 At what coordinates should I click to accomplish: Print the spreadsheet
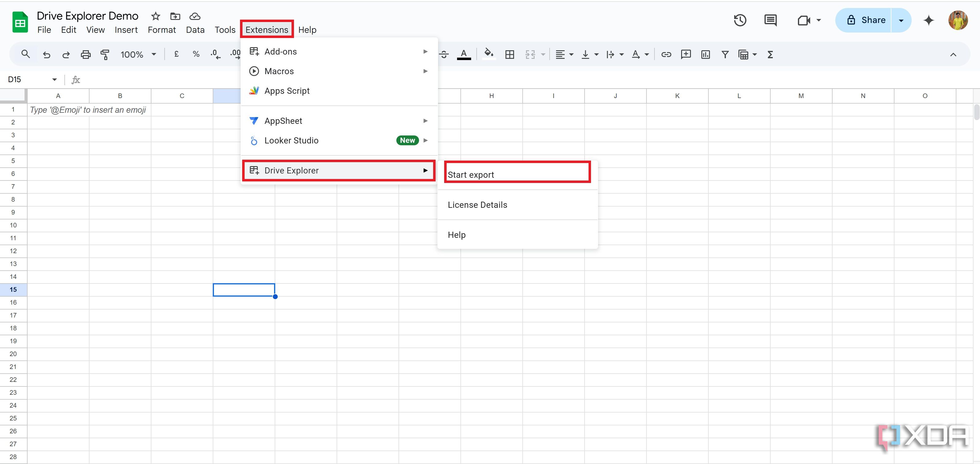(86, 55)
